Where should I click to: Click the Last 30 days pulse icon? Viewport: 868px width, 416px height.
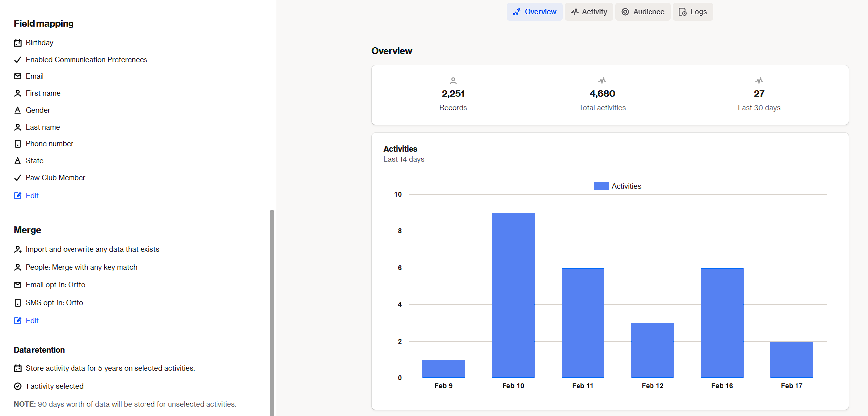coord(759,81)
